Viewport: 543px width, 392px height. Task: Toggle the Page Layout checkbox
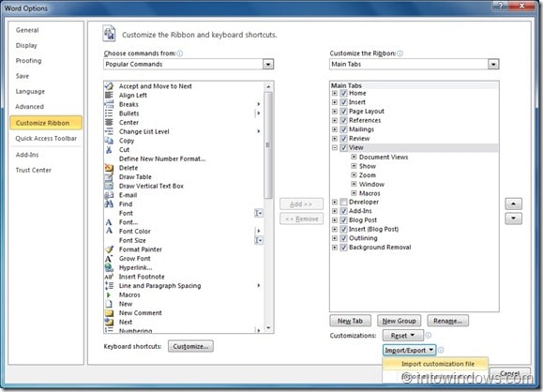click(x=343, y=112)
